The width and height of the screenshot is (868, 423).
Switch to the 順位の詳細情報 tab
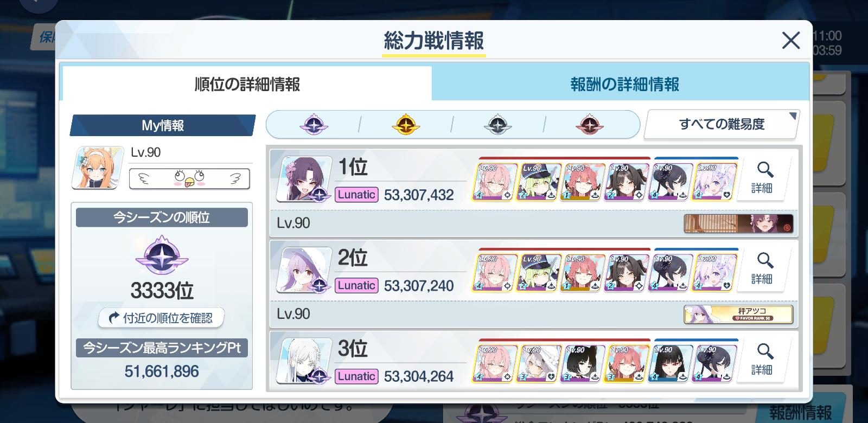point(246,84)
